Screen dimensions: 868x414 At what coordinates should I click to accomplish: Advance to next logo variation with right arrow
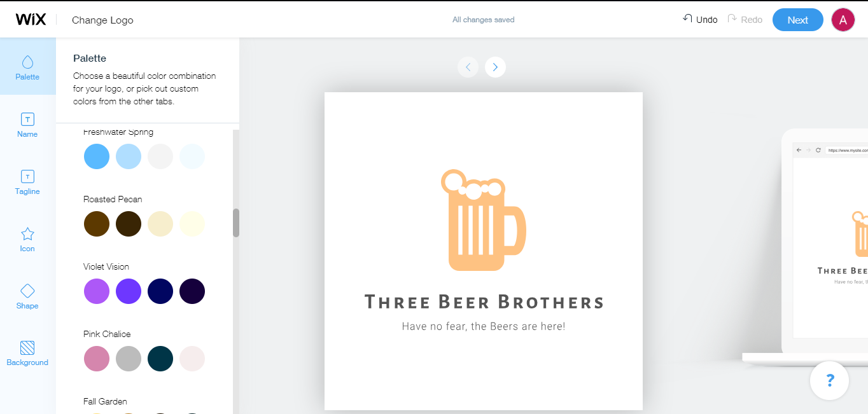[x=495, y=67]
